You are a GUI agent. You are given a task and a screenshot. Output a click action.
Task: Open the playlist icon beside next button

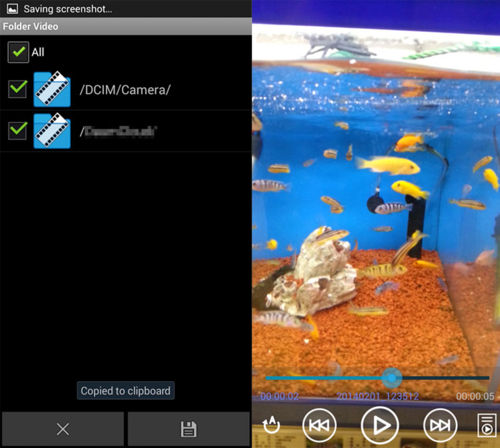pyautogui.click(x=487, y=425)
